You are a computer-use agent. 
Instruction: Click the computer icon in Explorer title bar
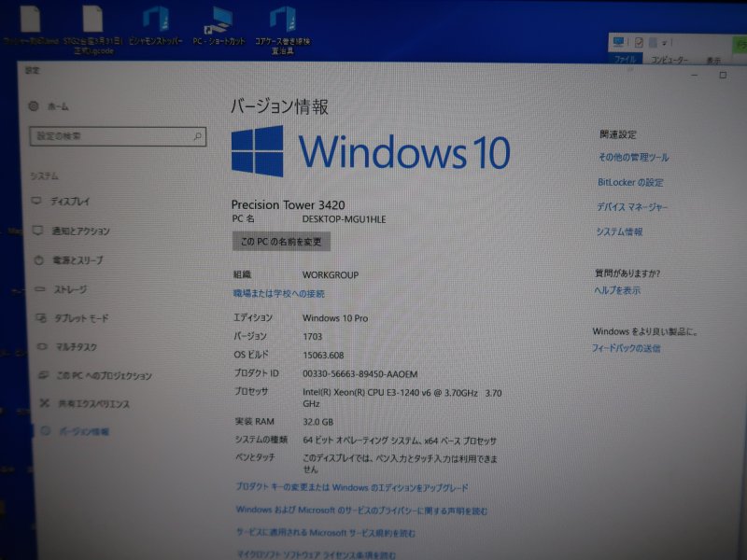(618, 42)
